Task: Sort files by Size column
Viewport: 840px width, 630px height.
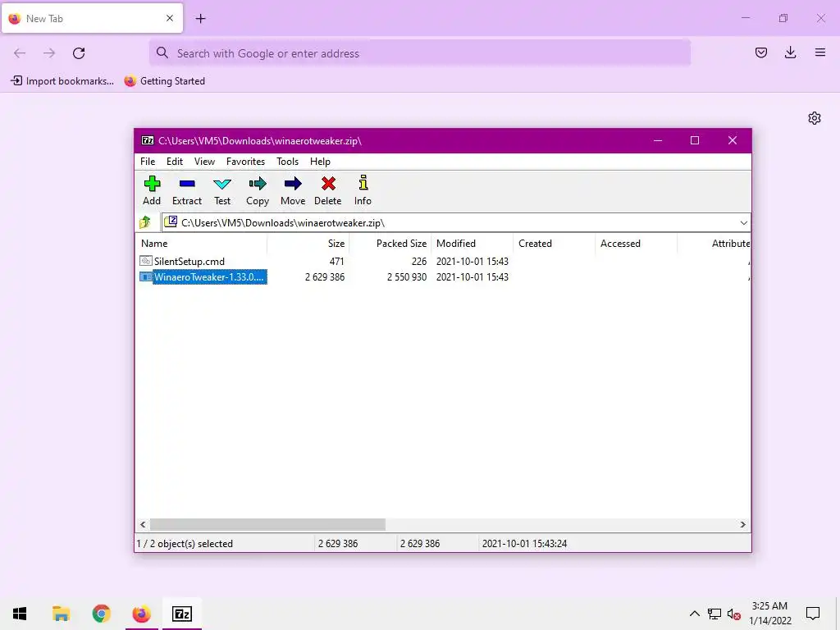Action: (x=308, y=243)
